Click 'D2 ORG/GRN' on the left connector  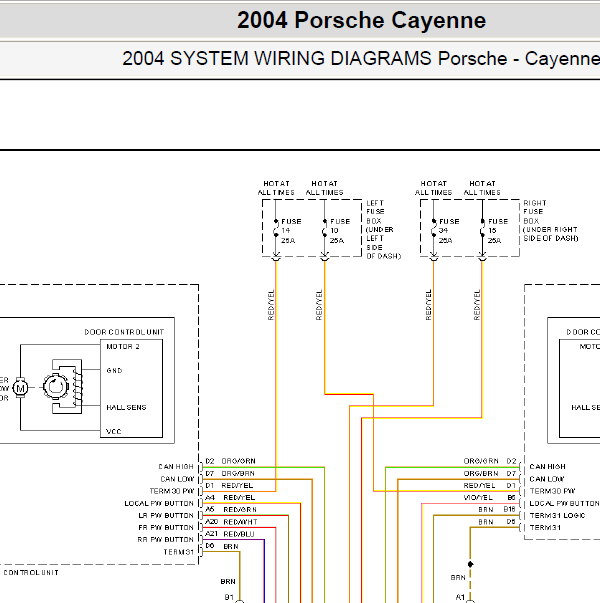click(230, 461)
